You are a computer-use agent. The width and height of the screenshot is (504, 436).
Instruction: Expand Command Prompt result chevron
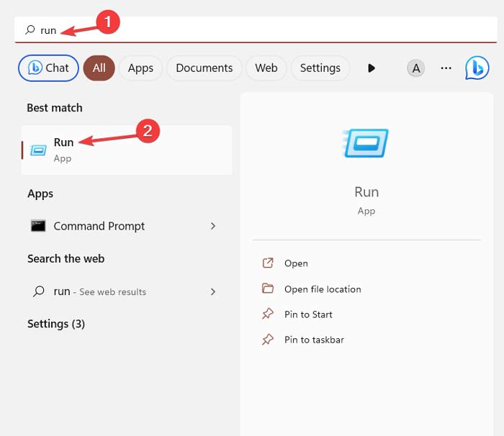(x=212, y=226)
